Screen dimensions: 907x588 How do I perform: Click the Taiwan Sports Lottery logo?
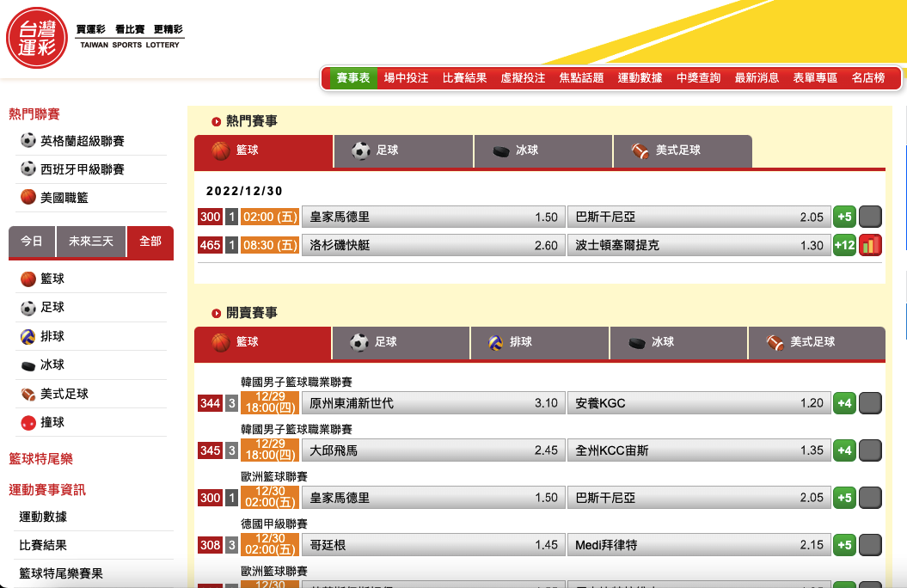(37, 38)
